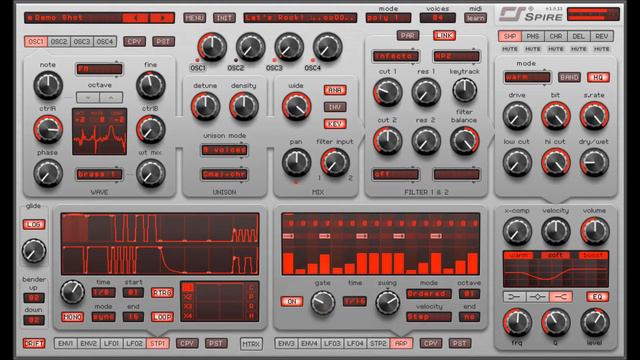
Task: Click the midi learn button
Action: pyautogui.click(x=475, y=18)
